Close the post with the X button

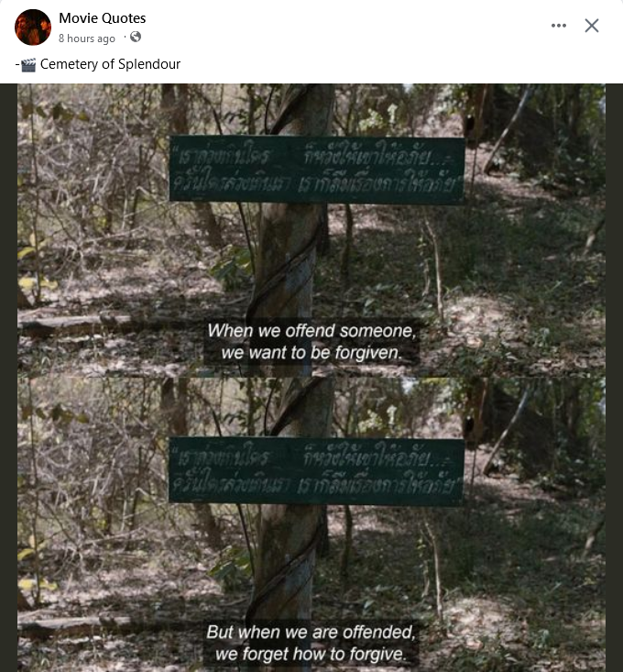pos(592,26)
